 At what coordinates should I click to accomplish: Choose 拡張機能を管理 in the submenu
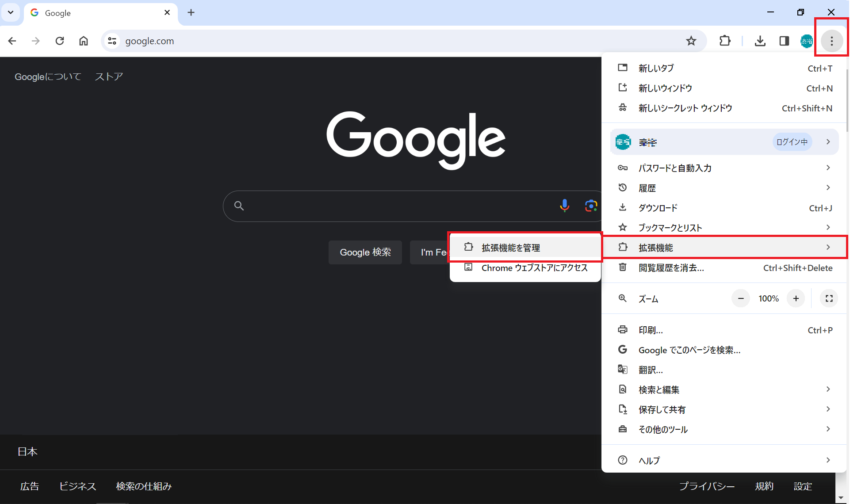click(x=511, y=248)
